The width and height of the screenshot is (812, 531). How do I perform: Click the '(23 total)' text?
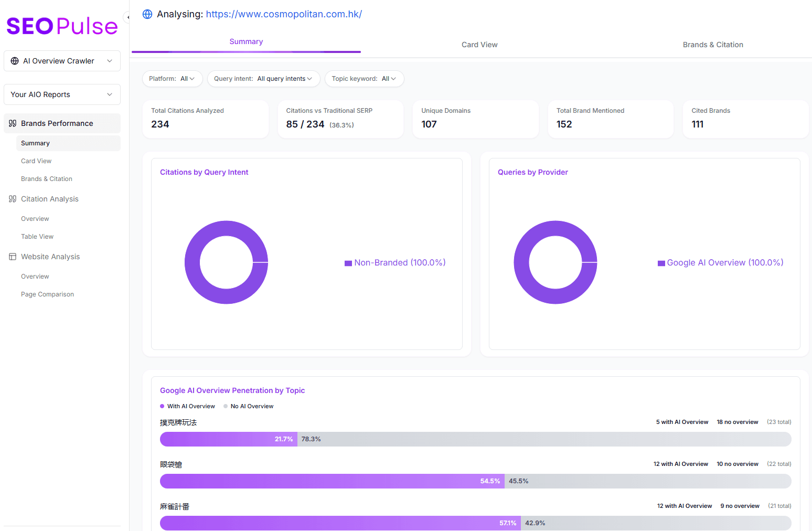tap(779, 422)
